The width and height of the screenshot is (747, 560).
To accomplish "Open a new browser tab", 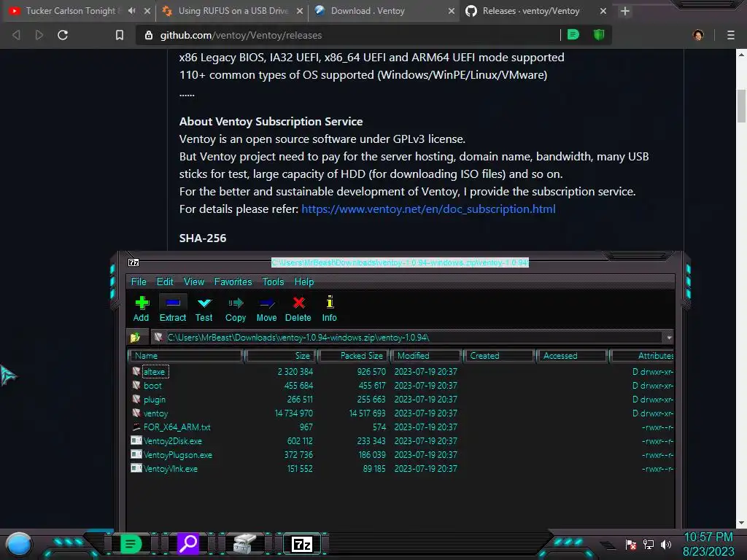I will pyautogui.click(x=625, y=11).
